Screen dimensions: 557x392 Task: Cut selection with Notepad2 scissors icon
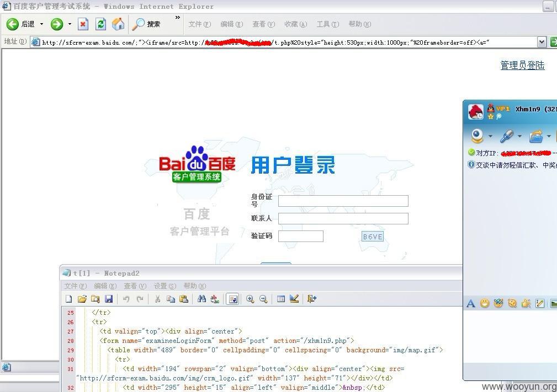point(157,299)
